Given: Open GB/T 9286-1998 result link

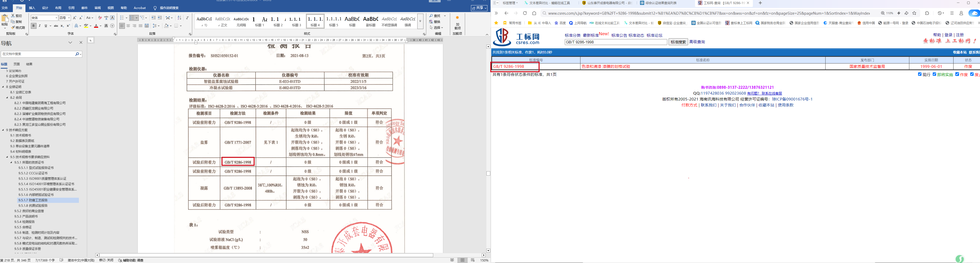Looking at the screenshot, I should pyautogui.click(x=508, y=67).
